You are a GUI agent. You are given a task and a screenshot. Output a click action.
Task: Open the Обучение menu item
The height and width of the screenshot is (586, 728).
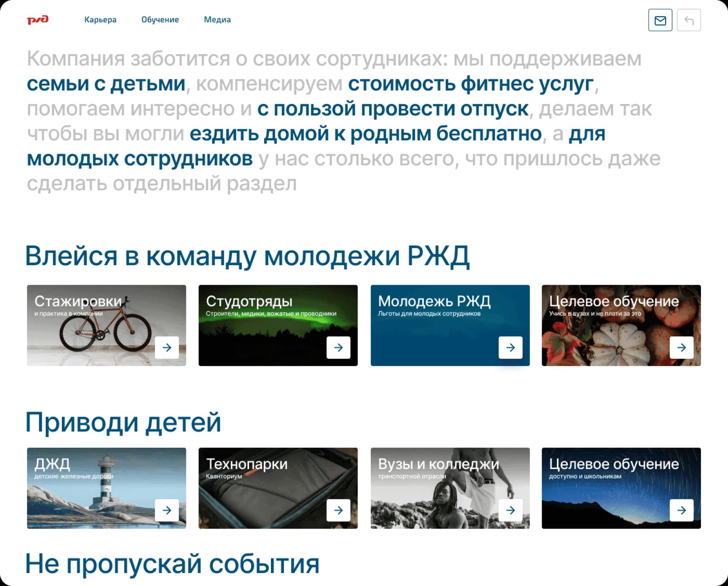coord(160,20)
